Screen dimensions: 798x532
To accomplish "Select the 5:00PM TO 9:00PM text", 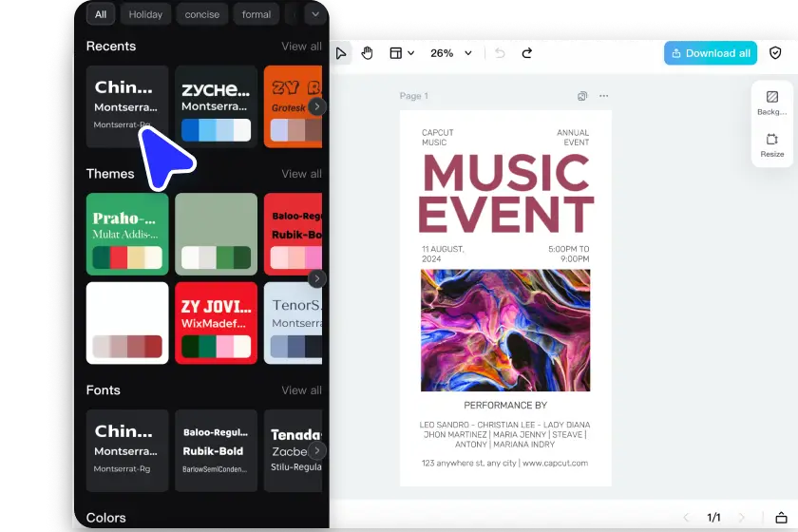I will (568, 254).
